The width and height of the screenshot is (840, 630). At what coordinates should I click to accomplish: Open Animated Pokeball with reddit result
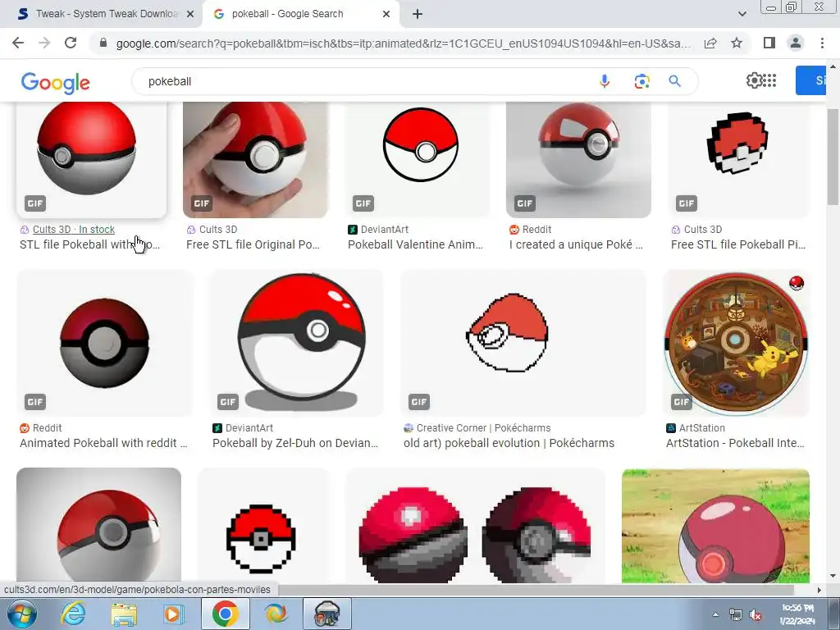103,444
